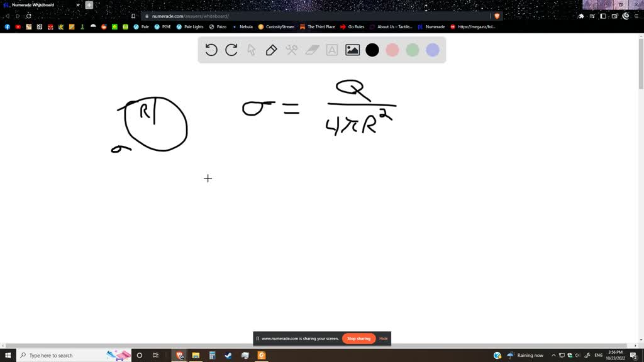The width and height of the screenshot is (644, 362).
Task: Open the Text tool
Action: point(331,50)
